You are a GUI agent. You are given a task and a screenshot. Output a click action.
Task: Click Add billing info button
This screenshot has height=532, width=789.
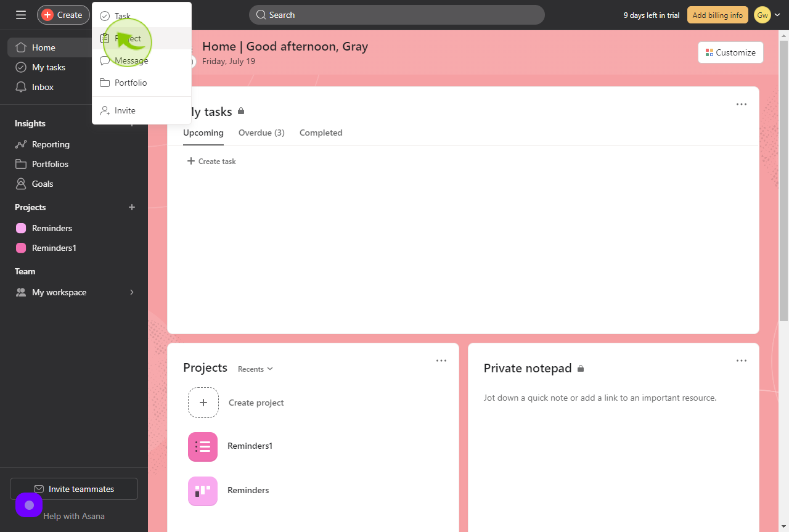pos(717,15)
